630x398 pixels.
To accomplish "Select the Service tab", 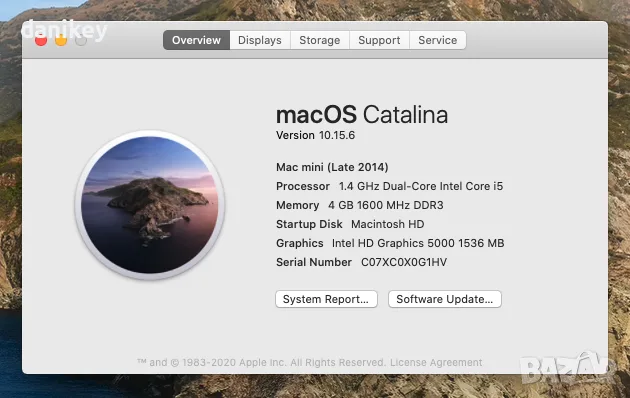I will [x=438, y=40].
